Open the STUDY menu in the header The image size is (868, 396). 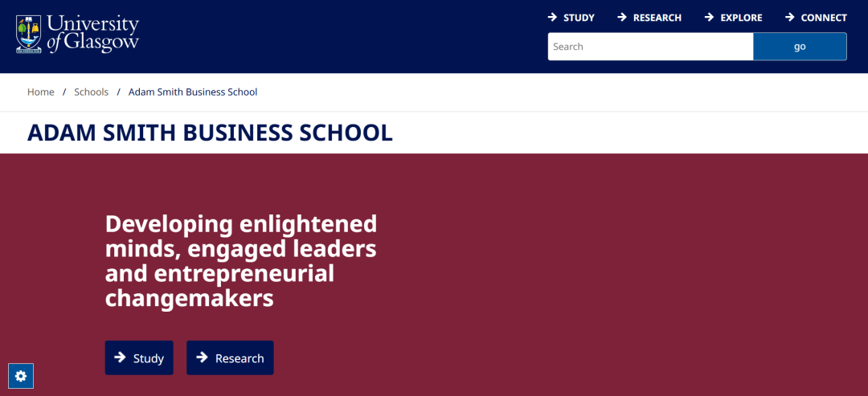579,18
